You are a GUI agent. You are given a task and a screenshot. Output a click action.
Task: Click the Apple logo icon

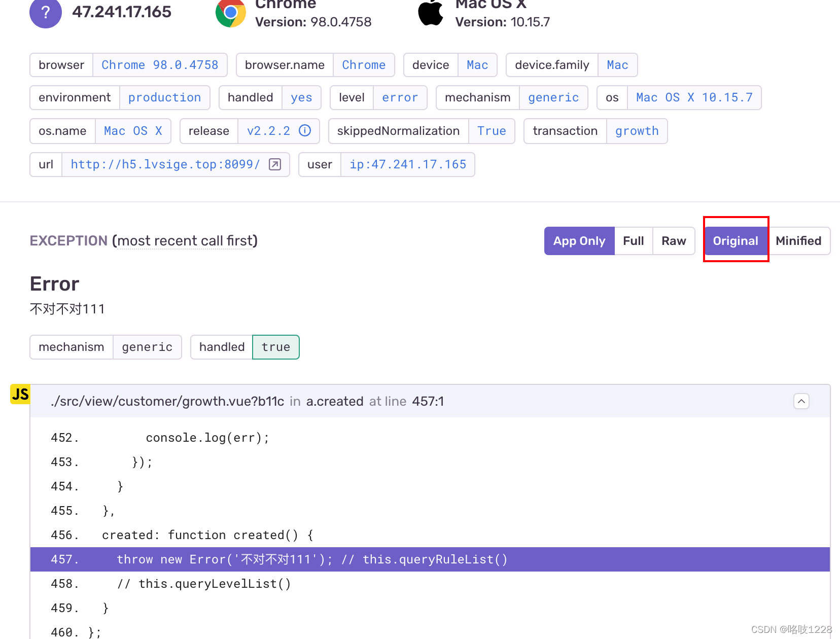(x=431, y=13)
